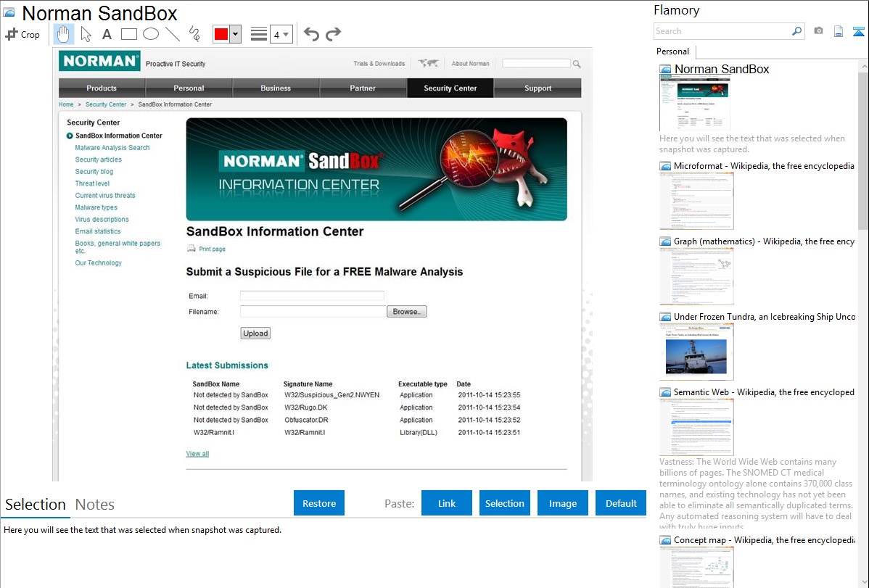Click the Default paste button
The image size is (869, 588).
pyautogui.click(x=621, y=503)
